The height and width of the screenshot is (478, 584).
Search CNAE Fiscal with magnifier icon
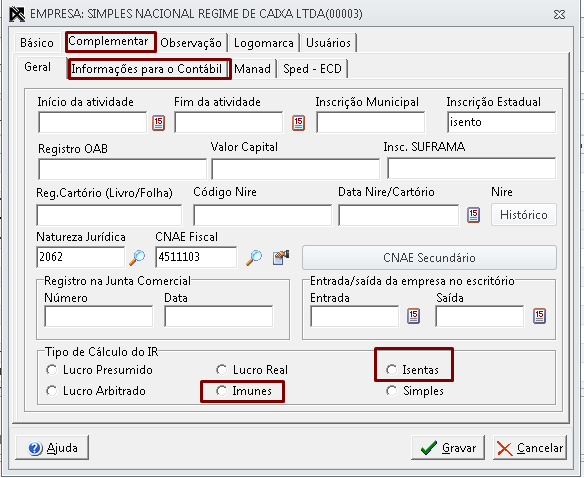coord(254,257)
